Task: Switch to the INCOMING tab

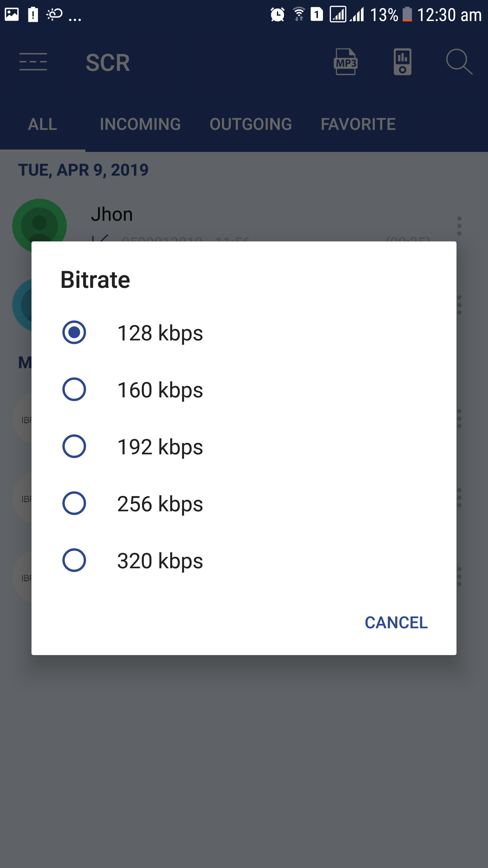Action: pos(140,124)
